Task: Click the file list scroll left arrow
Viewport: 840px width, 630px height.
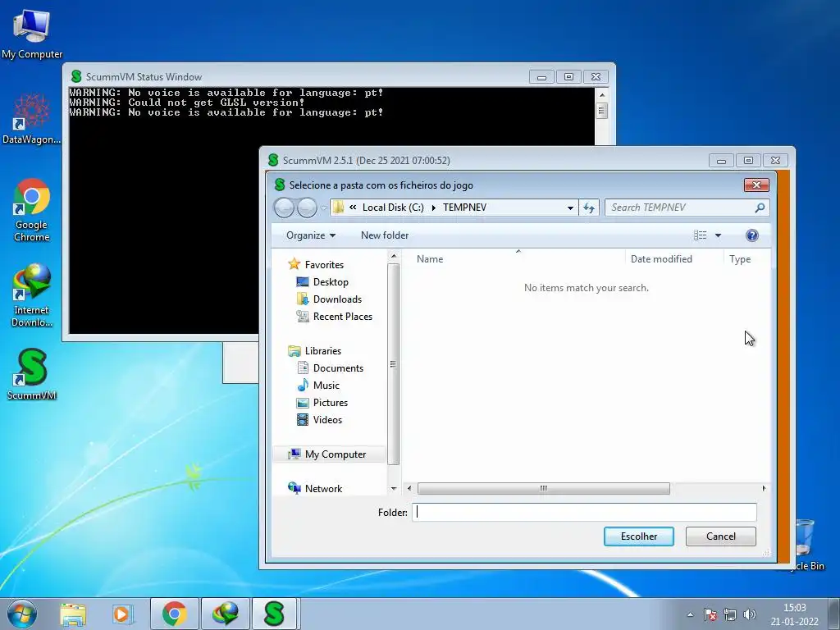Action: click(409, 488)
